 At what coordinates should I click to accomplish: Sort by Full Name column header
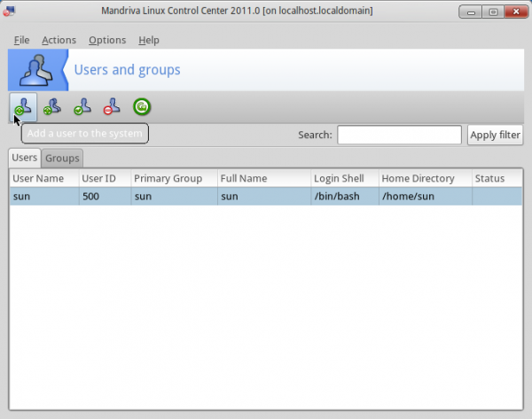(x=264, y=178)
